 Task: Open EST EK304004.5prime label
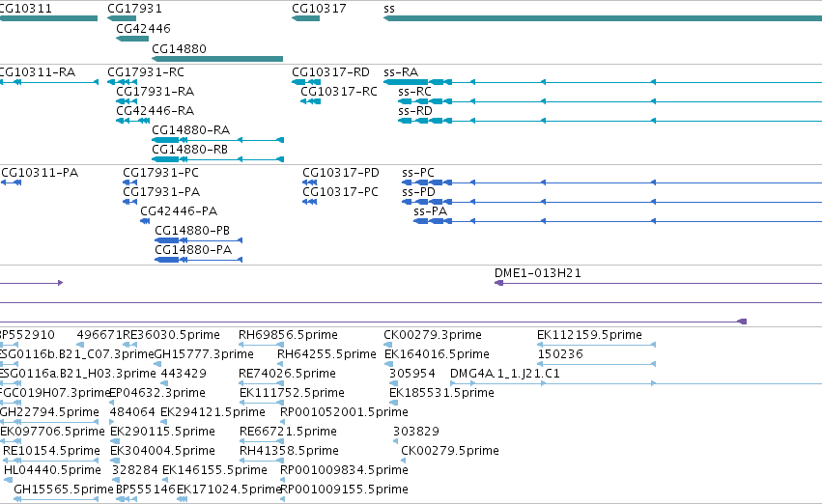pos(162,451)
